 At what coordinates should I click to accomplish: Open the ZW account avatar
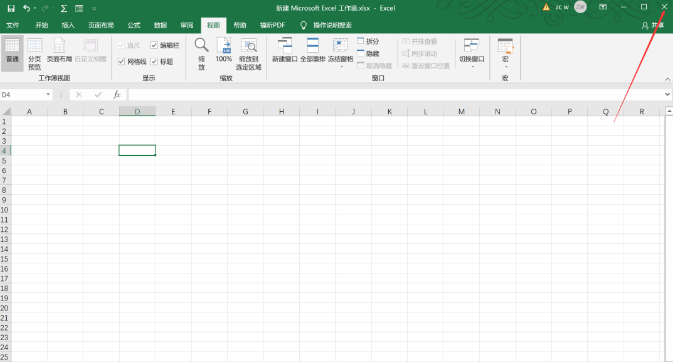(580, 7)
